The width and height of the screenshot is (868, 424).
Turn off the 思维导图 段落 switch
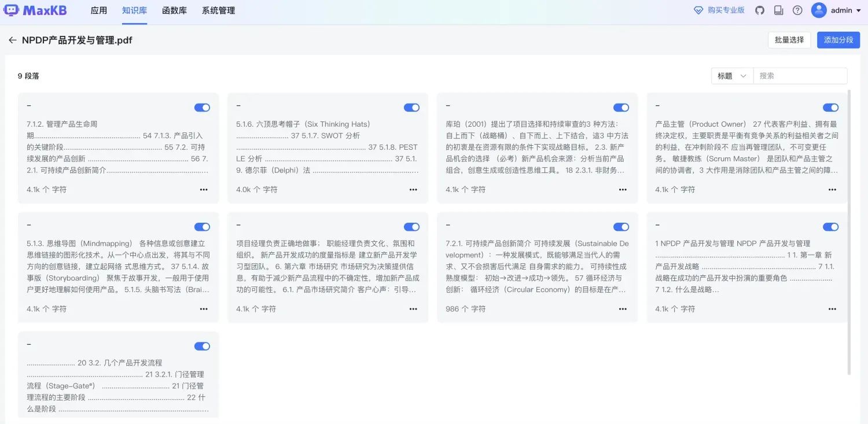point(202,226)
